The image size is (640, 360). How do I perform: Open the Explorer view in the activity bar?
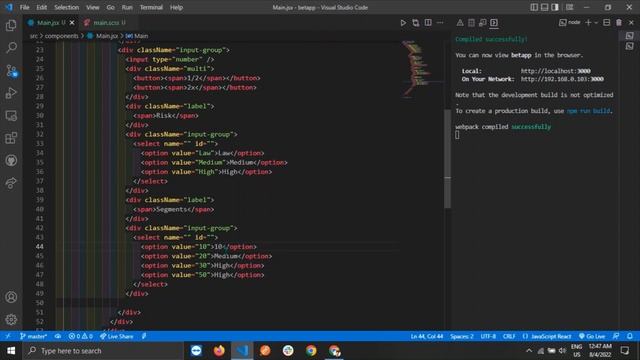pyautogui.click(x=11, y=25)
